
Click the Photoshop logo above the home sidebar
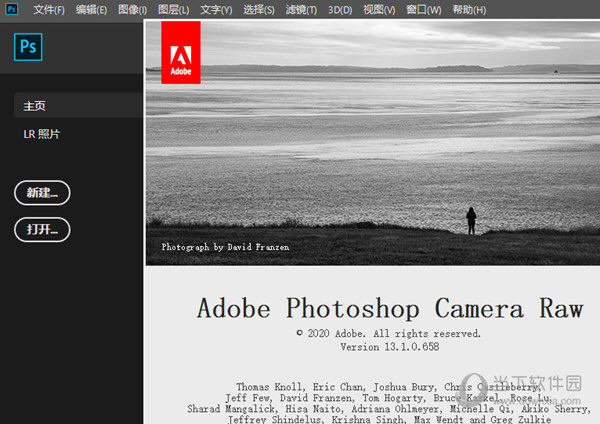pos(27,46)
